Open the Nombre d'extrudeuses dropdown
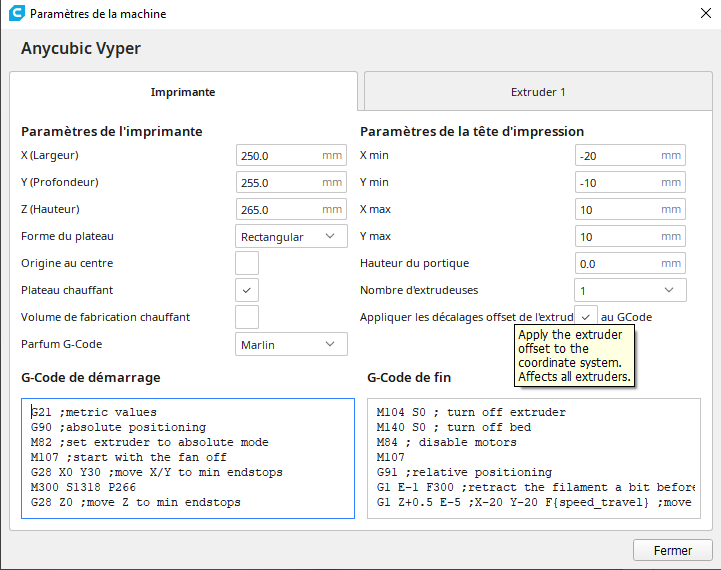The width and height of the screenshot is (721, 570). 630,290
